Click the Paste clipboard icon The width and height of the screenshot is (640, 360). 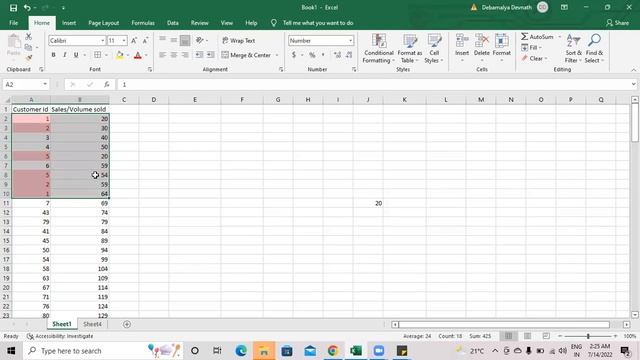(14, 42)
